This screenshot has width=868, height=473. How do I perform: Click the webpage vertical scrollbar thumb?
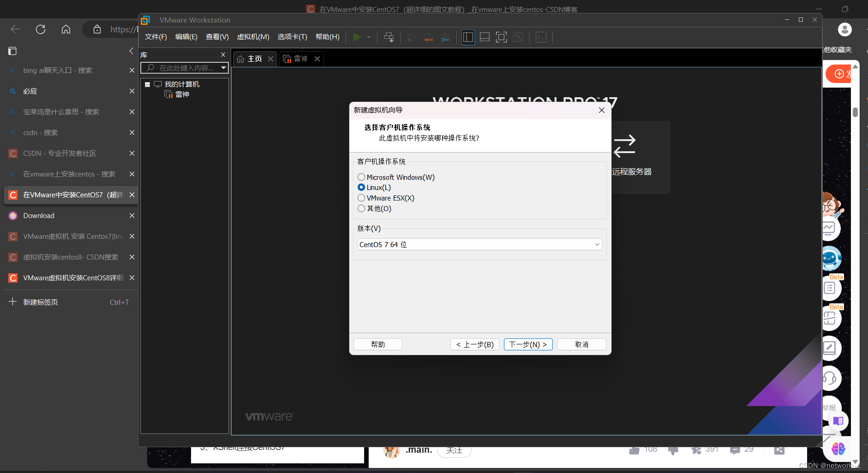coord(855,112)
